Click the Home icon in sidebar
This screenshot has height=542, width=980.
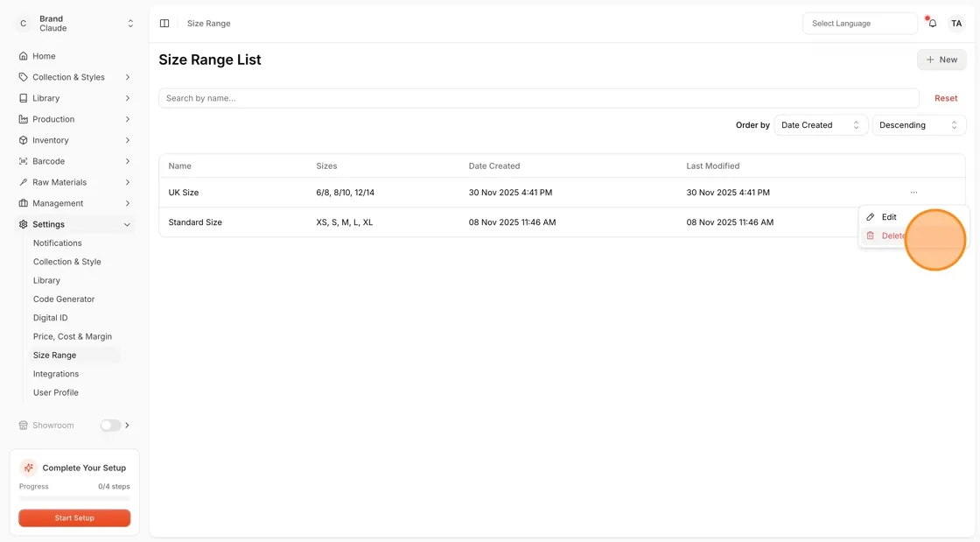pos(23,56)
